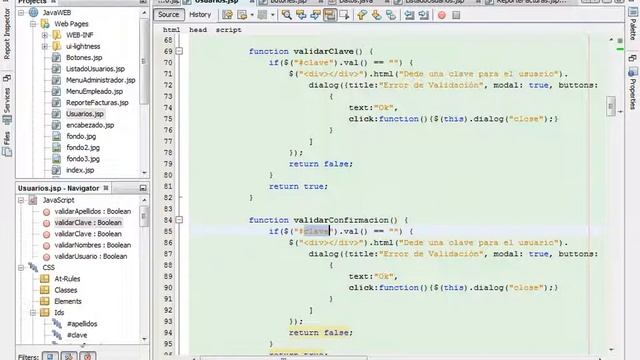Click Previous Bookmark icon
Image resolution: width=640 pixels, height=360 pixels.
tap(362, 15)
